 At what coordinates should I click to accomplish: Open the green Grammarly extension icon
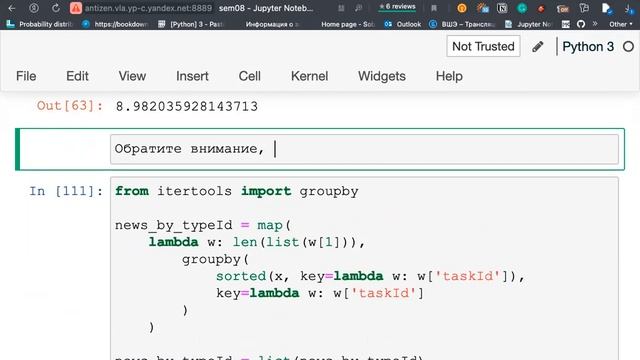point(522,8)
